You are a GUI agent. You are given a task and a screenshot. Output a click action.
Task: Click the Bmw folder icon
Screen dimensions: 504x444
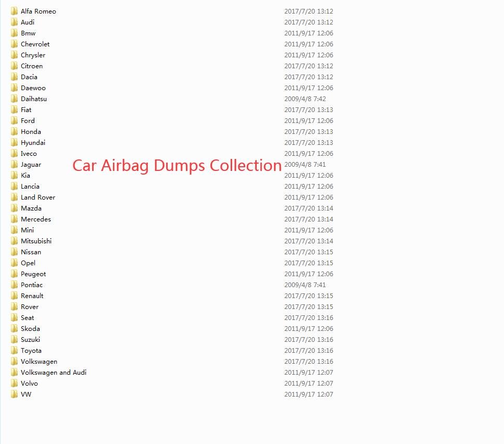click(x=14, y=33)
